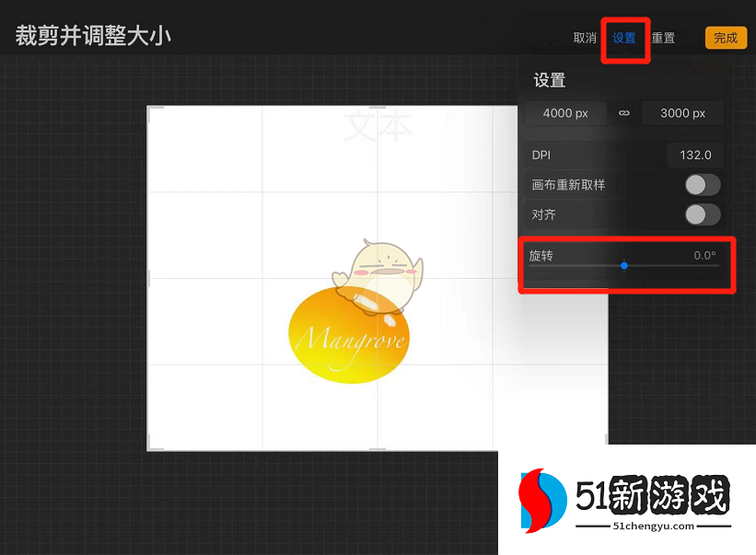Toggle 画布重新取样 (Canvas Resample) on
The width and height of the screenshot is (756, 555).
click(703, 184)
